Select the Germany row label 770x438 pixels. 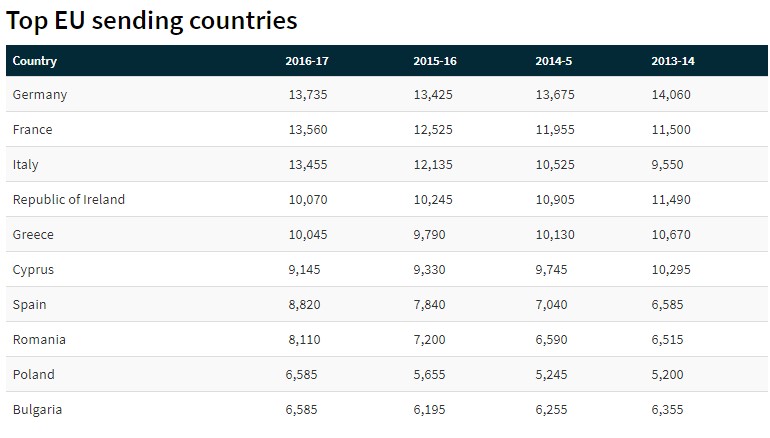point(40,95)
